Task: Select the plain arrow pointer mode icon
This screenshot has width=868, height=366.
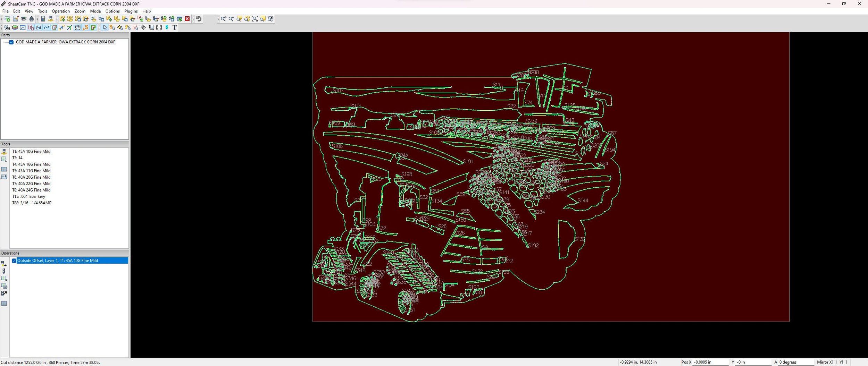Action: (105, 27)
